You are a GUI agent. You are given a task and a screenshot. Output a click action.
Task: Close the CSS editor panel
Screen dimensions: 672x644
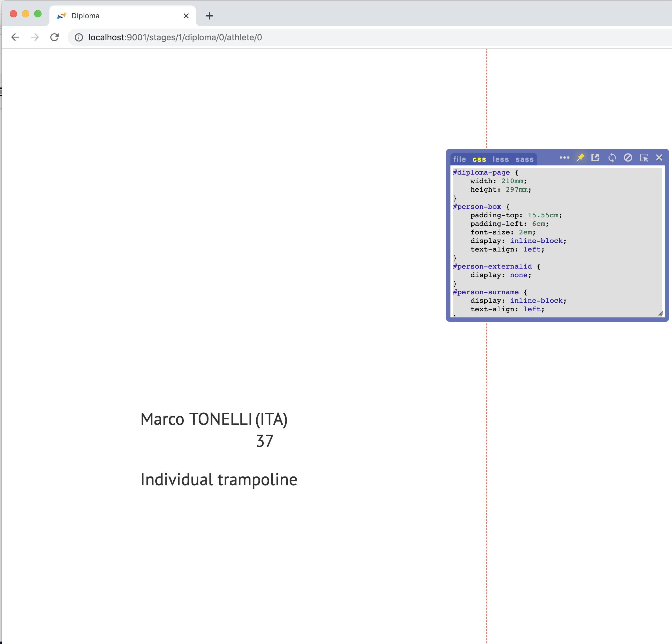point(659,157)
